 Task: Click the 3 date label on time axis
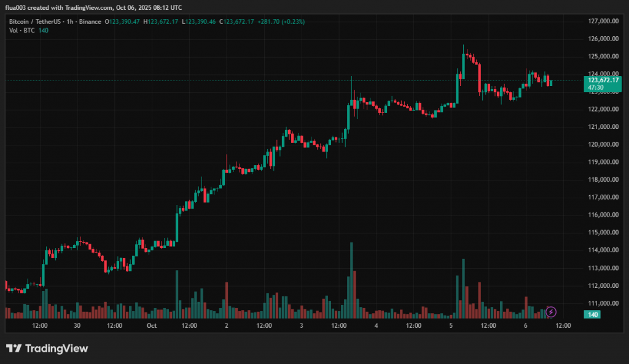(302, 325)
